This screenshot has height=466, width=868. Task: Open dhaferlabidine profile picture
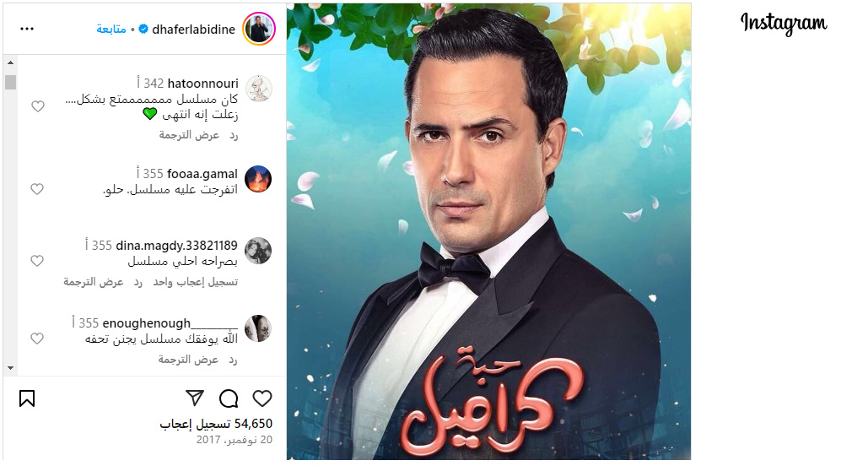coord(258,29)
